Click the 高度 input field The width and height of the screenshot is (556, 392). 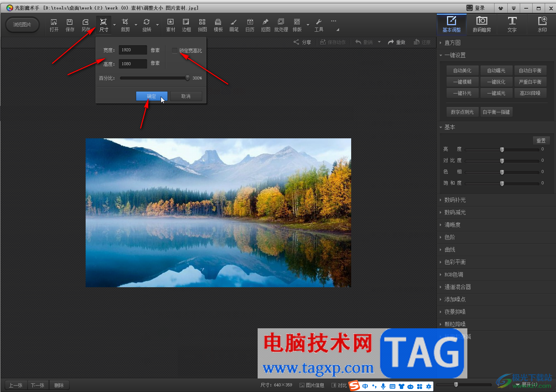(133, 64)
